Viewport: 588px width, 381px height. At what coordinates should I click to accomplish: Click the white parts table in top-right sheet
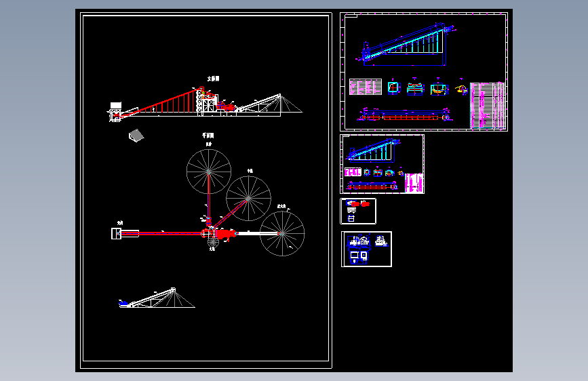(x=366, y=87)
